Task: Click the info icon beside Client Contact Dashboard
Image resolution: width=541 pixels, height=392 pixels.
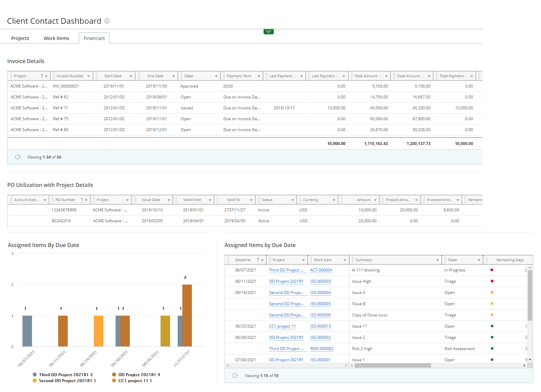Action: point(107,21)
